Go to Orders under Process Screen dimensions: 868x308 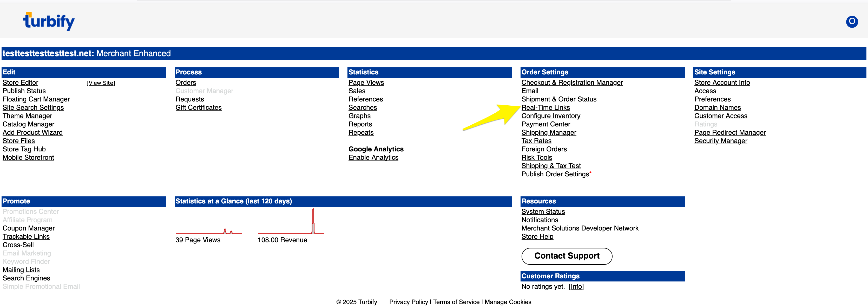click(x=186, y=83)
